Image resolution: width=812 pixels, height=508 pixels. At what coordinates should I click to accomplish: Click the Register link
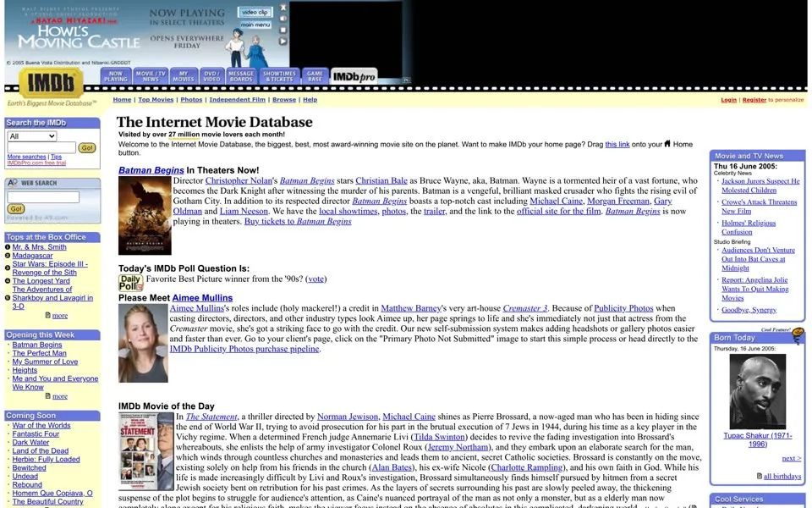(x=754, y=100)
